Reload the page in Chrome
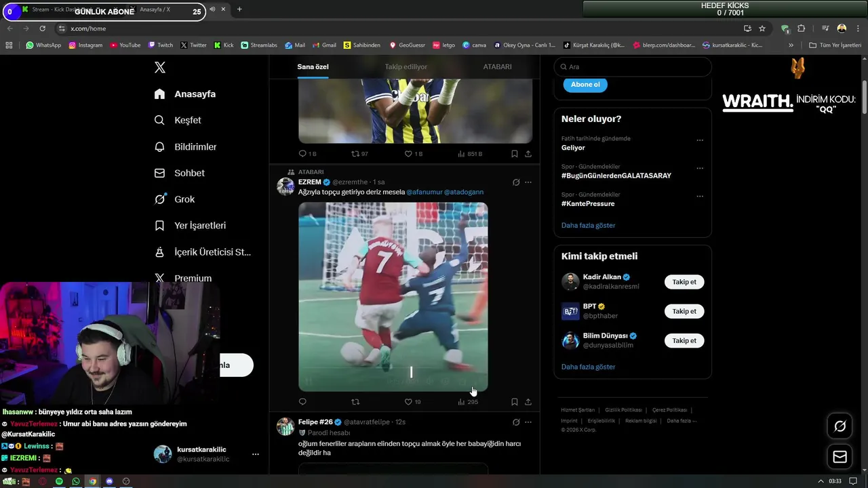This screenshot has height=488, width=868. tap(42, 28)
